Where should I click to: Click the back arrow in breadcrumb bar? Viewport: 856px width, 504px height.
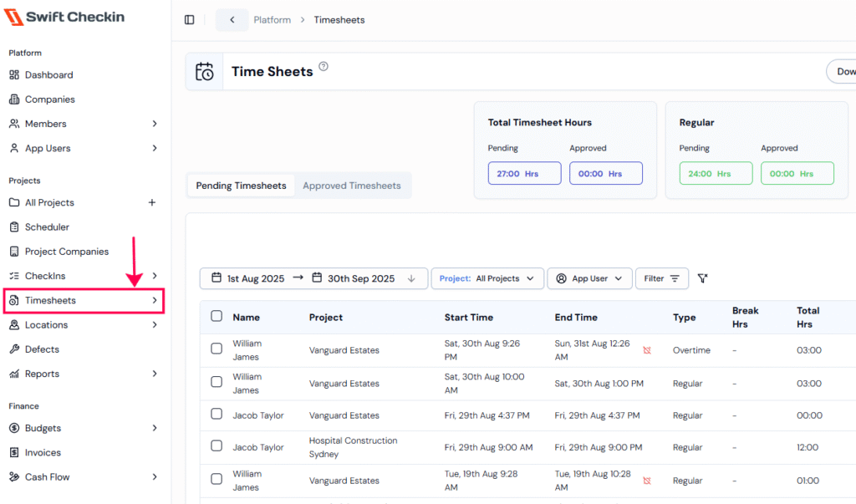pyautogui.click(x=232, y=20)
